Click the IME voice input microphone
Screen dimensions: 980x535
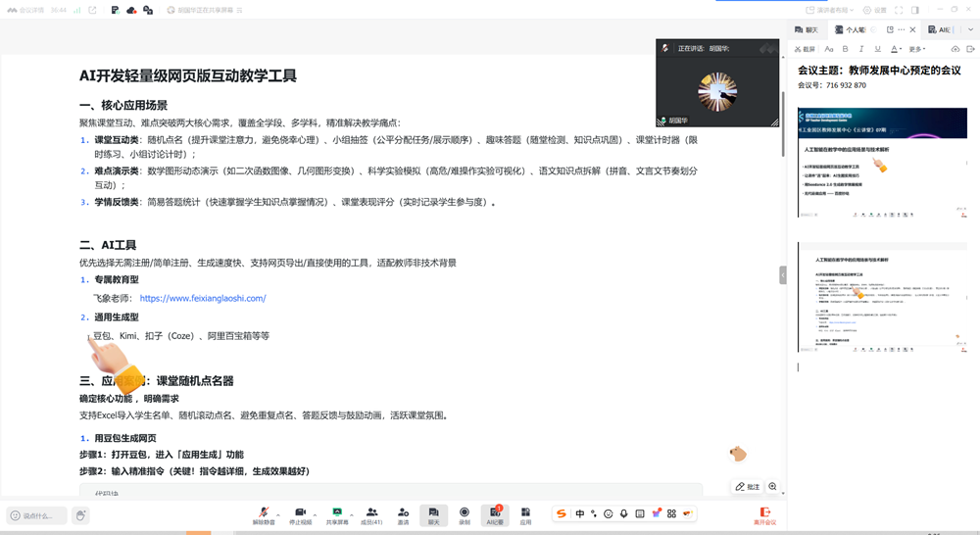pyautogui.click(x=623, y=513)
